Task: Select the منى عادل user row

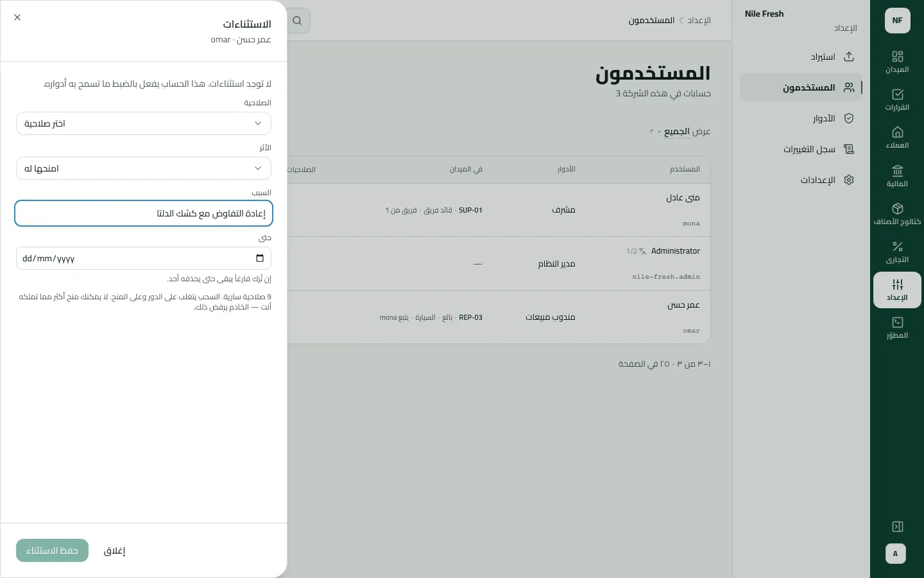Action: (499, 210)
